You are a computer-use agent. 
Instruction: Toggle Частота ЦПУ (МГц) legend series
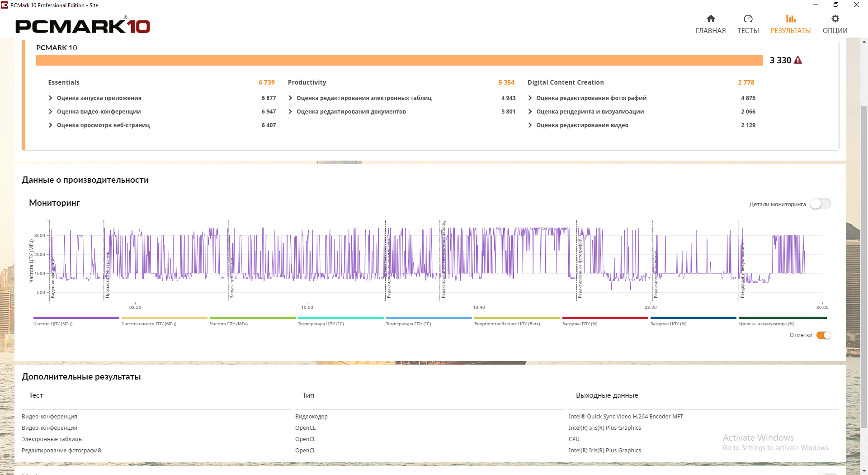pos(76,321)
